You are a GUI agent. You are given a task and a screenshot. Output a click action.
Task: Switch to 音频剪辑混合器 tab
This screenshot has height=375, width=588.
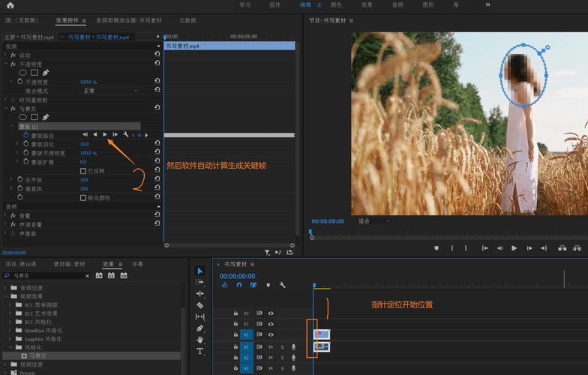[129, 21]
